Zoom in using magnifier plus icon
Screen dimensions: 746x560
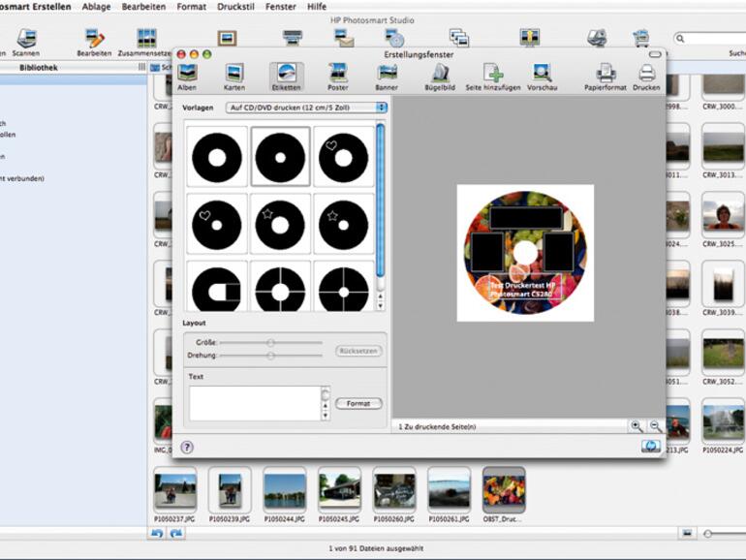point(637,426)
